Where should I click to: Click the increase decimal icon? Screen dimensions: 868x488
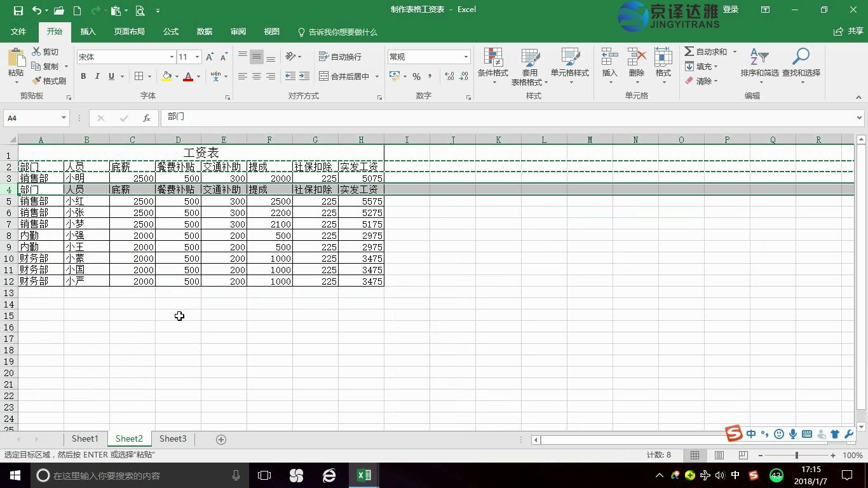pos(450,76)
